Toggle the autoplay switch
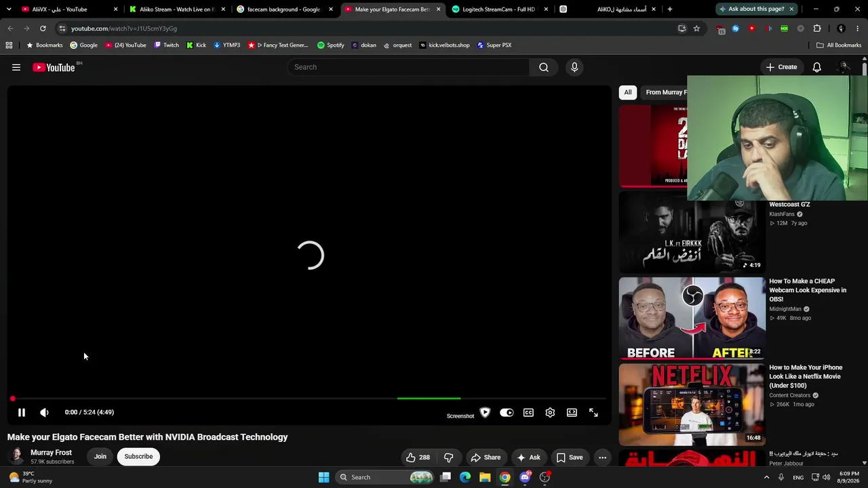Screen dimensions: 868x488 [x=507, y=412]
